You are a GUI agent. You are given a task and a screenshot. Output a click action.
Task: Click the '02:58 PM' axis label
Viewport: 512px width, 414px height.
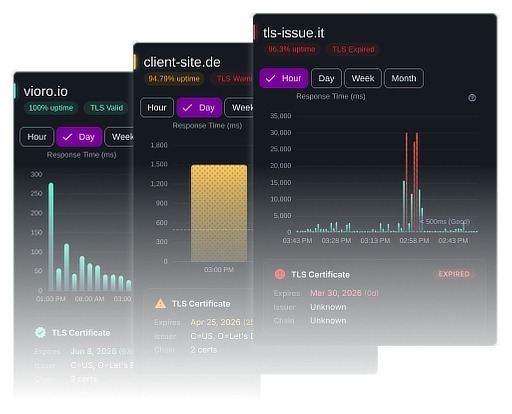(x=414, y=240)
